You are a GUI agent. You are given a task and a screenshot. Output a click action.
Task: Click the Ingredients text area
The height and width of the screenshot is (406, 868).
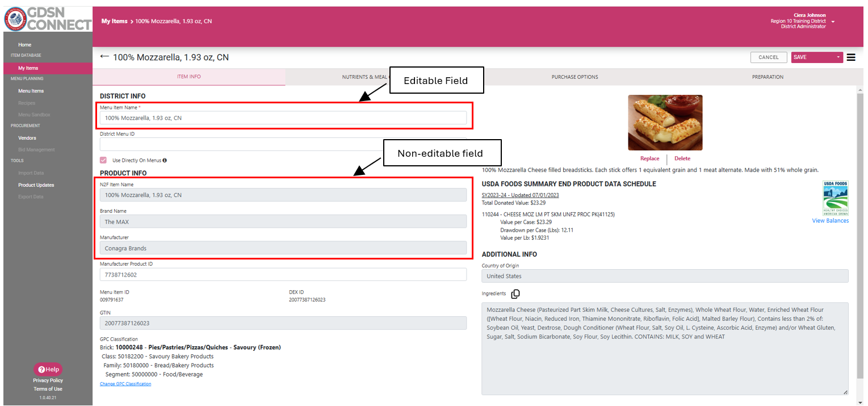(665, 349)
